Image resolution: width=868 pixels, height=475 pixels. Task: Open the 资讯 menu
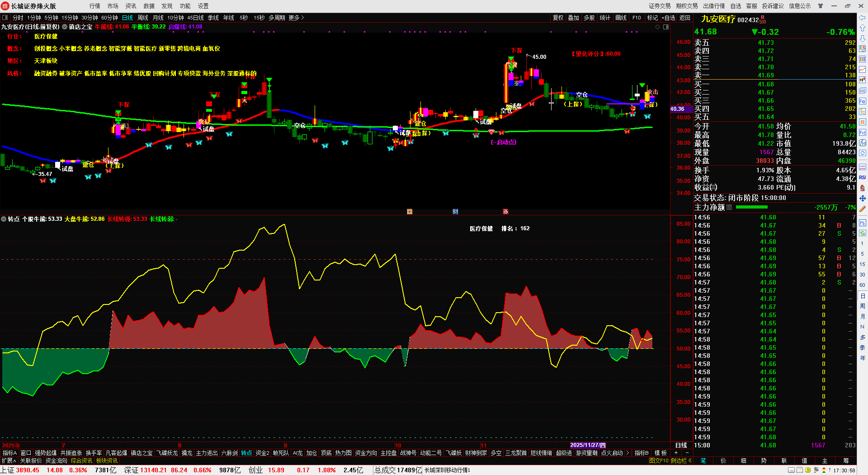click(x=131, y=6)
